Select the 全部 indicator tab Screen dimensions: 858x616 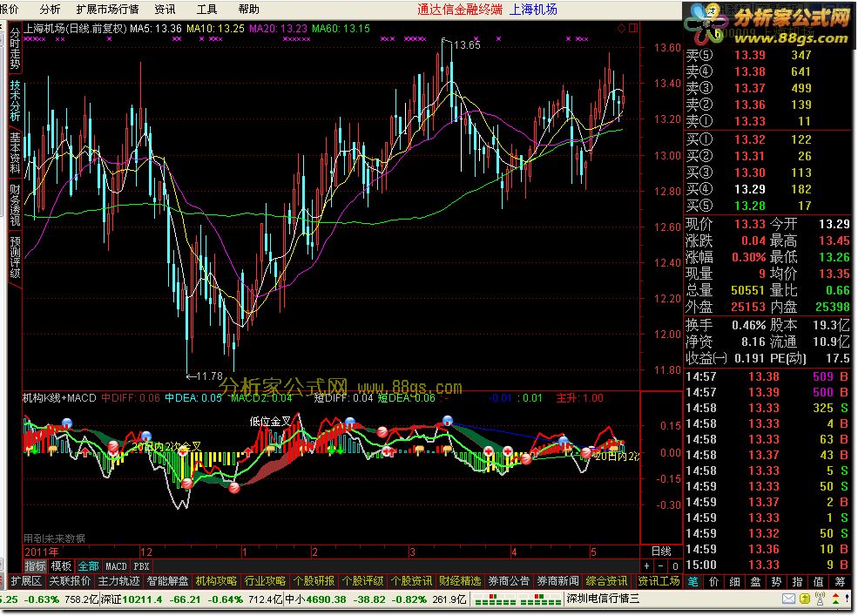88,566
